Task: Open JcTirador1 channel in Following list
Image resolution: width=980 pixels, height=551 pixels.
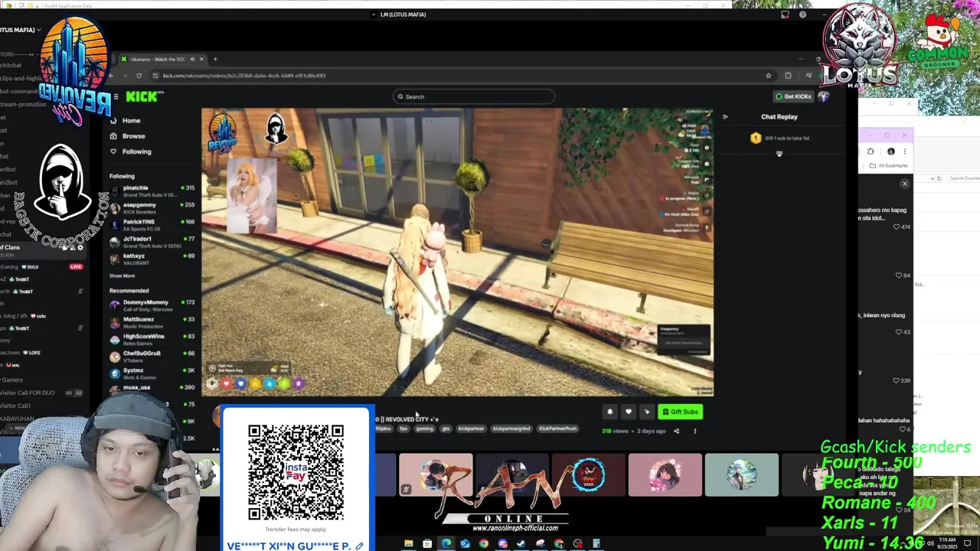Action: (152, 241)
